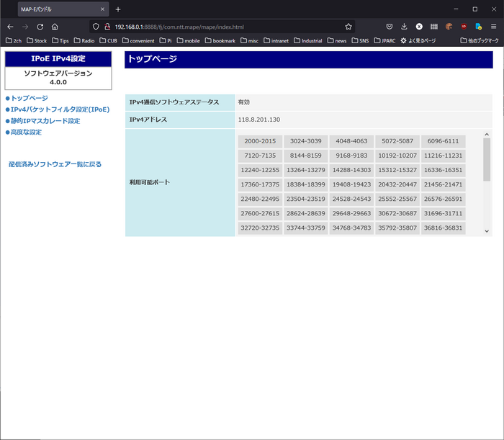Image resolution: width=504 pixels, height=440 pixels.
Task: Open the CUB bookmark folder
Action: click(x=108, y=41)
